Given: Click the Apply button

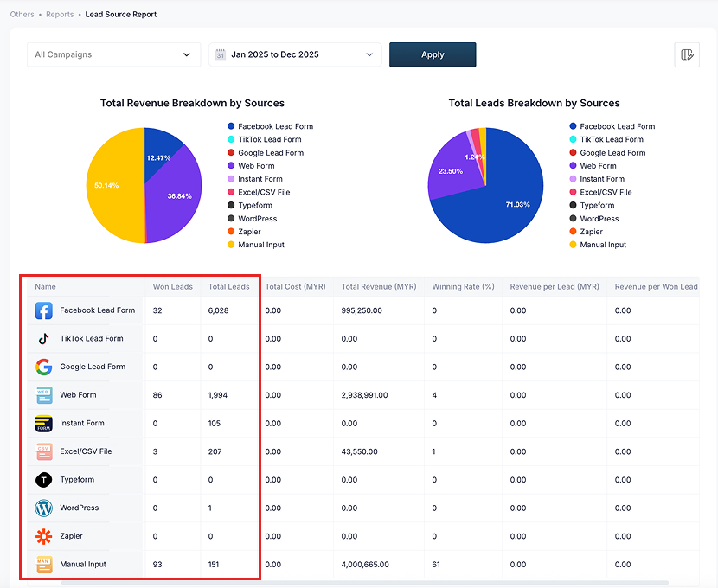Looking at the screenshot, I should 433,54.
